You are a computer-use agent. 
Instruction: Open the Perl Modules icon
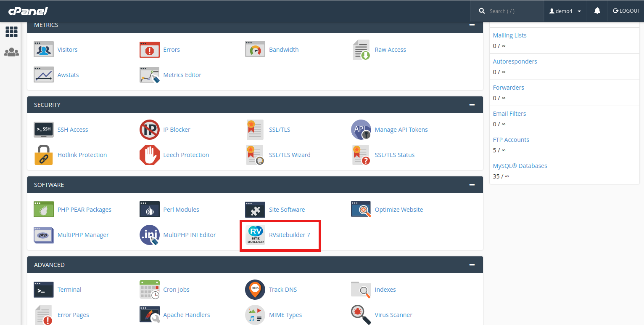point(150,210)
